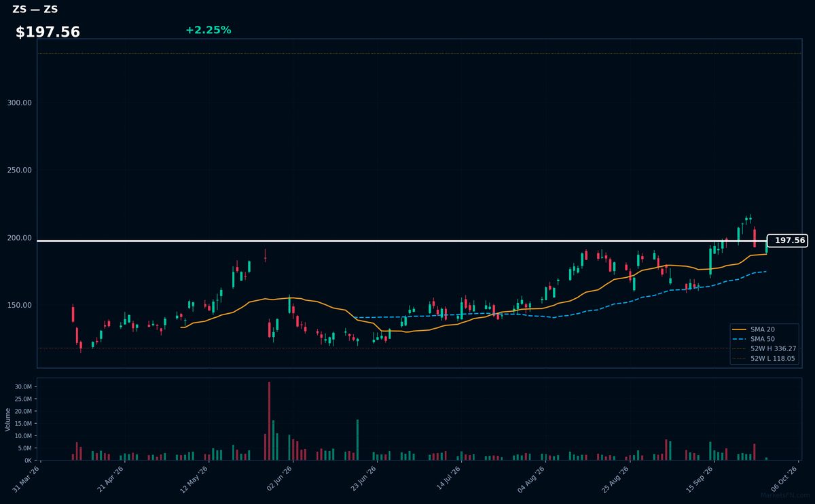815x504 pixels.
Task: Click the ZS — ZS ticker title
Action: (35, 10)
